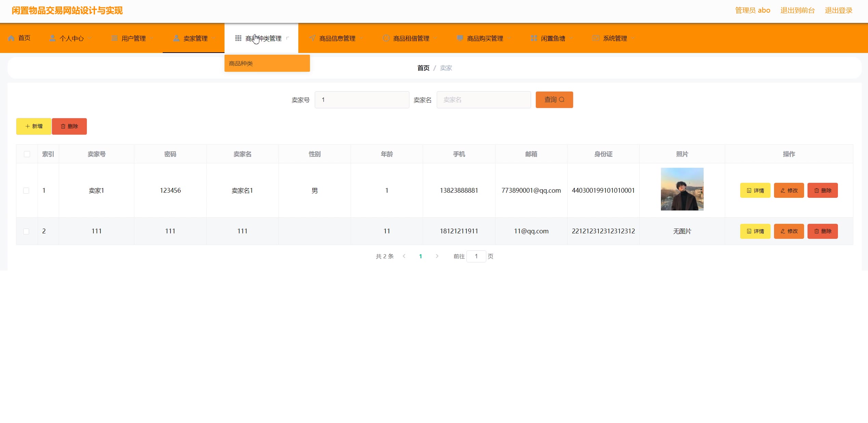This screenshot has height=423, width=868.
Task: Click the icon beside 系统管理
Action: point(596,38)
